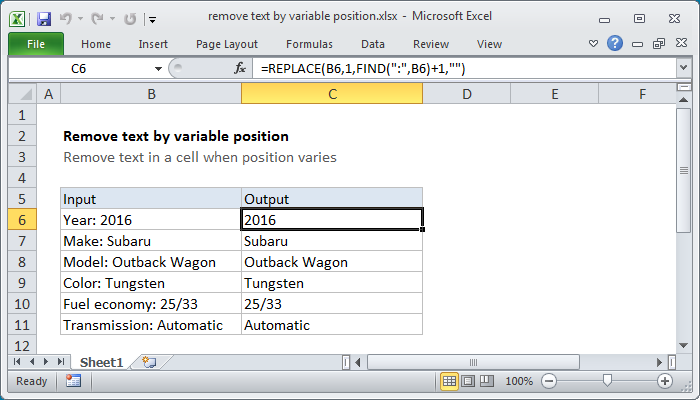Open the View ribbon tab
Viewport: 700px width, 400px height.
point(489,44)
